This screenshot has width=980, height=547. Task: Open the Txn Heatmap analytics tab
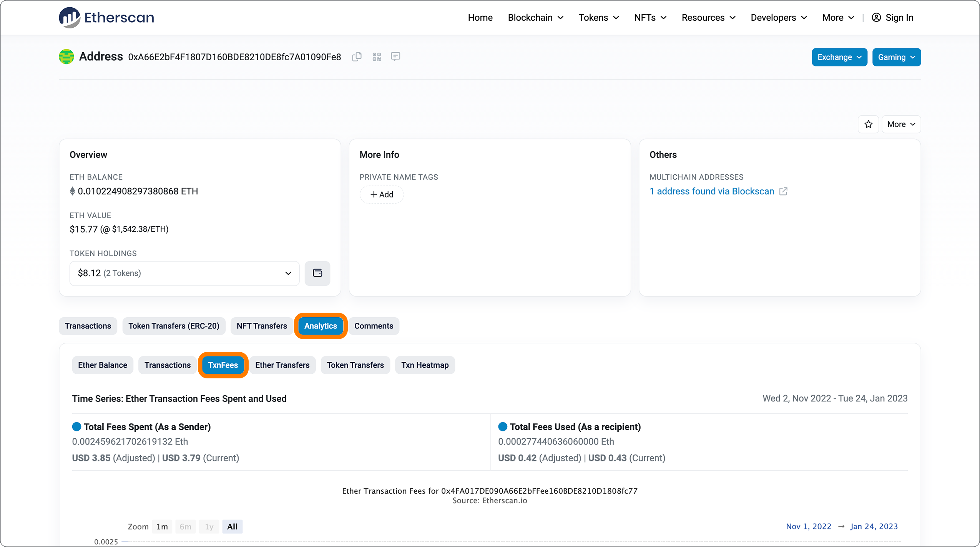pyautogui.click(x=425, y=365)
